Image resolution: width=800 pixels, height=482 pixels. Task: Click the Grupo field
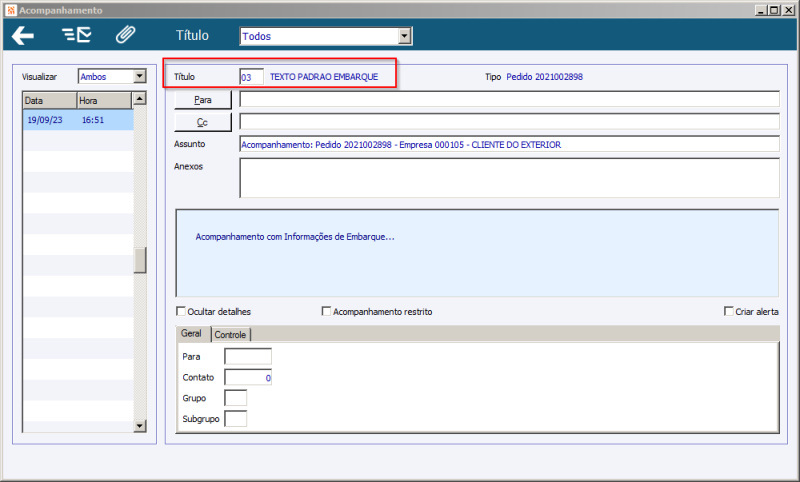point(236,398)
